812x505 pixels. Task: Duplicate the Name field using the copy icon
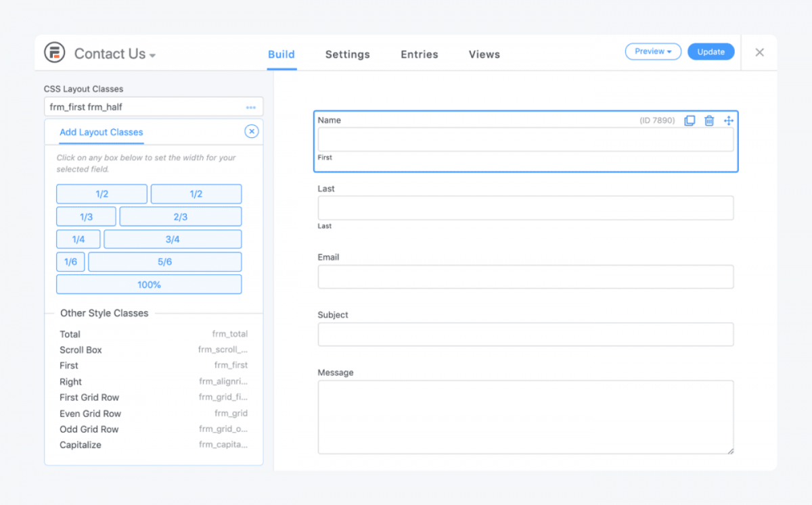[690, 120]
